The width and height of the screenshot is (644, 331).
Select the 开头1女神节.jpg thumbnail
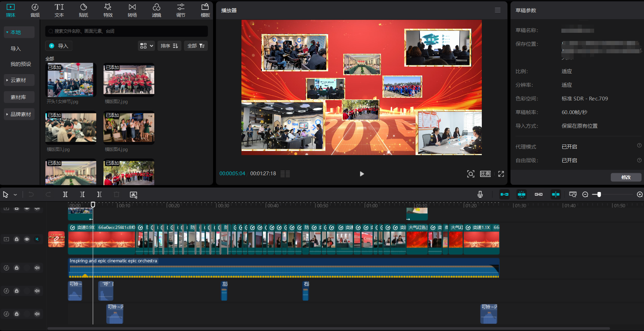pos(71,80)
